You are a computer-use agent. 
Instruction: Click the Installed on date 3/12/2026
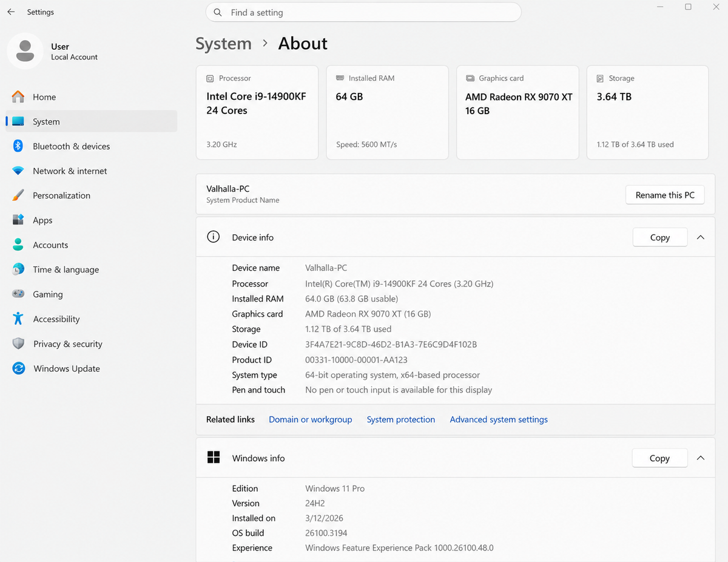point(325,518)
